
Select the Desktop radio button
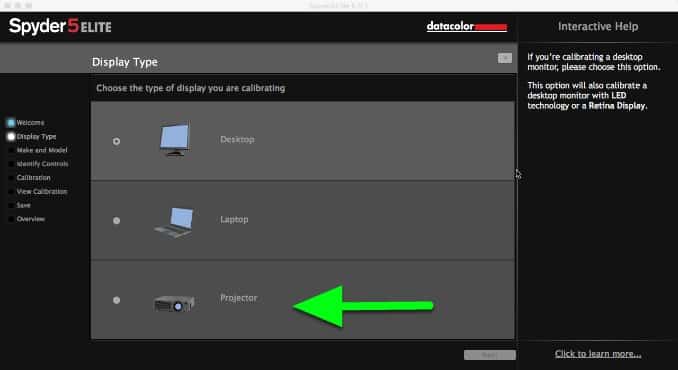116,141
